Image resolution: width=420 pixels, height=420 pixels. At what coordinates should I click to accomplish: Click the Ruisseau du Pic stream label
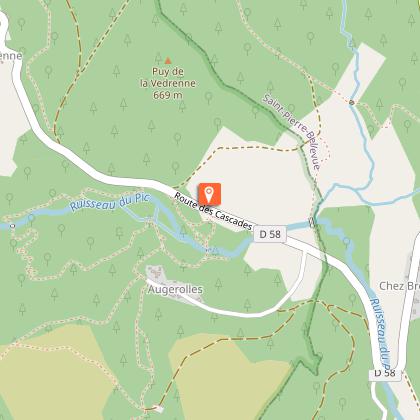tap(110, 203)
